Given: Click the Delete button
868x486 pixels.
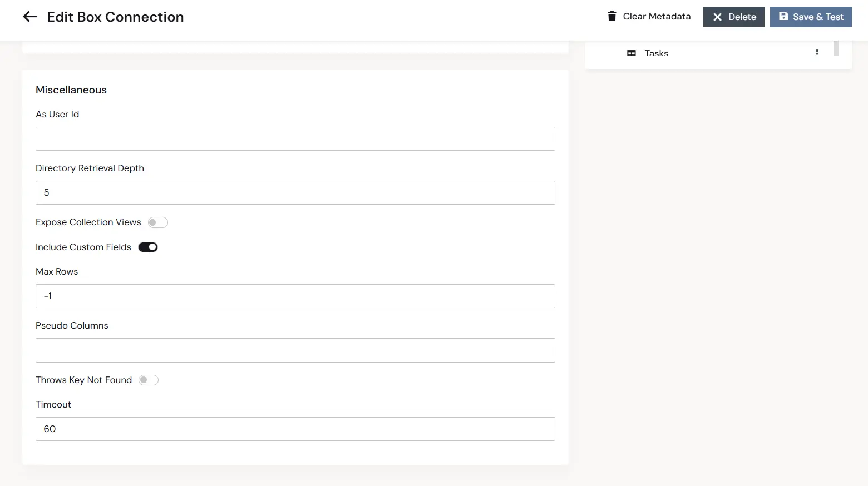Looking at the screenshot, I should pyautogui.click(x=734, y=17).
